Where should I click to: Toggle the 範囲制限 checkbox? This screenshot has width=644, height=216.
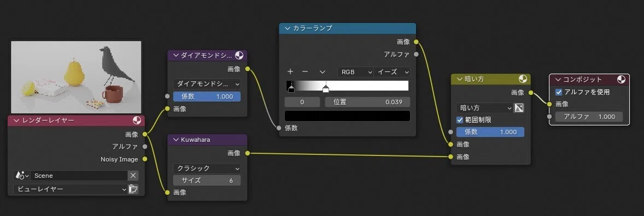pyautogui.click(x=460, y=120)
